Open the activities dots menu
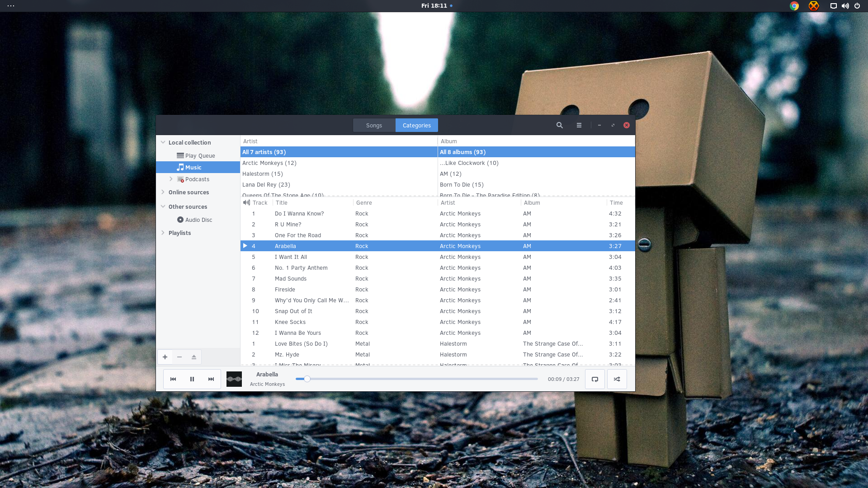The height and width of the screenshot is (488, 868). [x=11, y=6]
